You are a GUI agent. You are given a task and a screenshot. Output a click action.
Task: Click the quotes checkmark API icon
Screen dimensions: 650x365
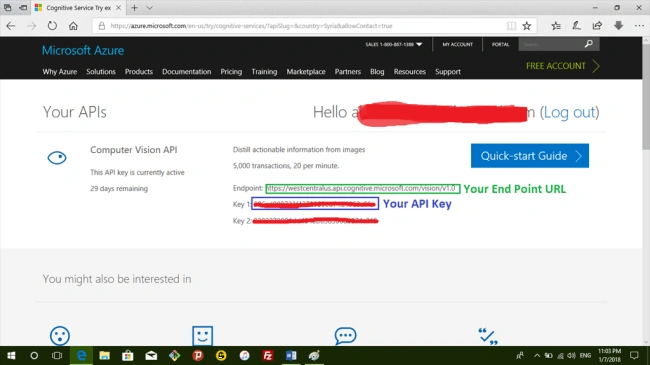point(488,336)
